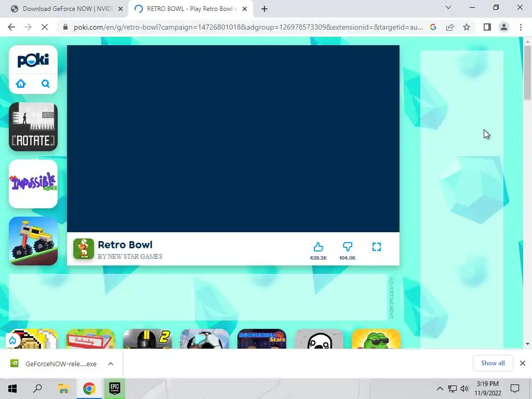View site information via lock icon
The image size is (532, 399).
[x=65, y=27]
